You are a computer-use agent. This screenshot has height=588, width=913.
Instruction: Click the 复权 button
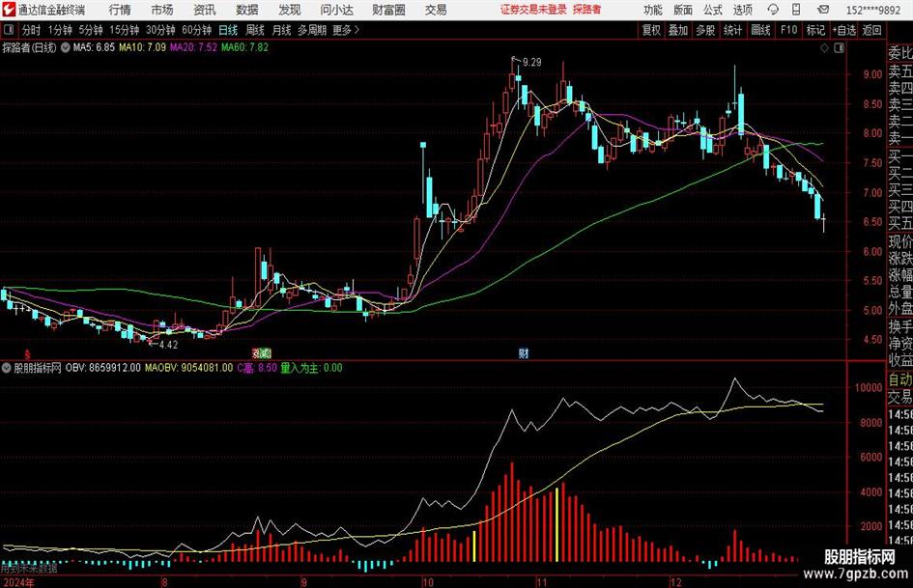(651, 30)
